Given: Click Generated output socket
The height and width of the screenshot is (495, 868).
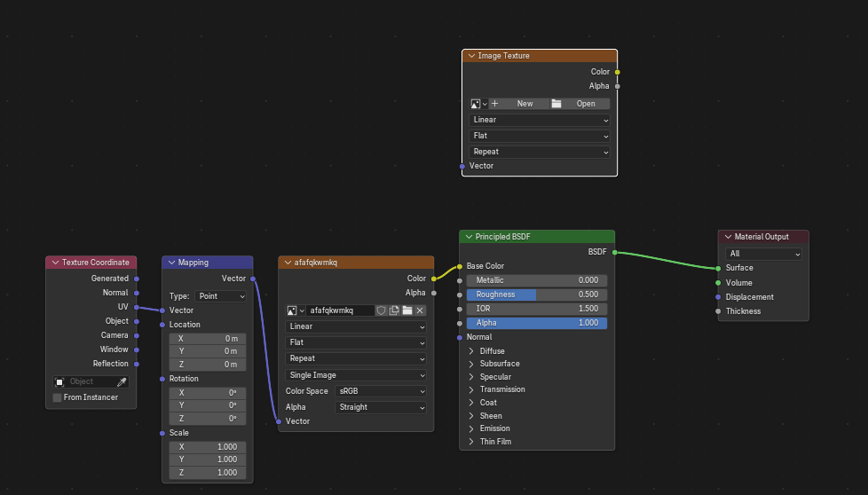Looking at the screenshot, I should tap(136, 279).
